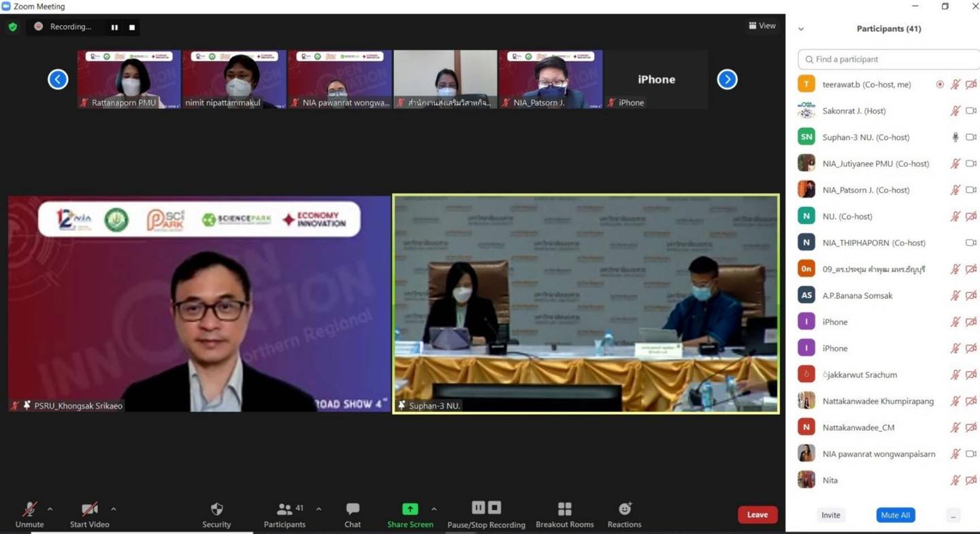Select Rattanaporn PMU video thumbnail
The height and width of the screenshot is (534, 980).
[x=129, y=79]
